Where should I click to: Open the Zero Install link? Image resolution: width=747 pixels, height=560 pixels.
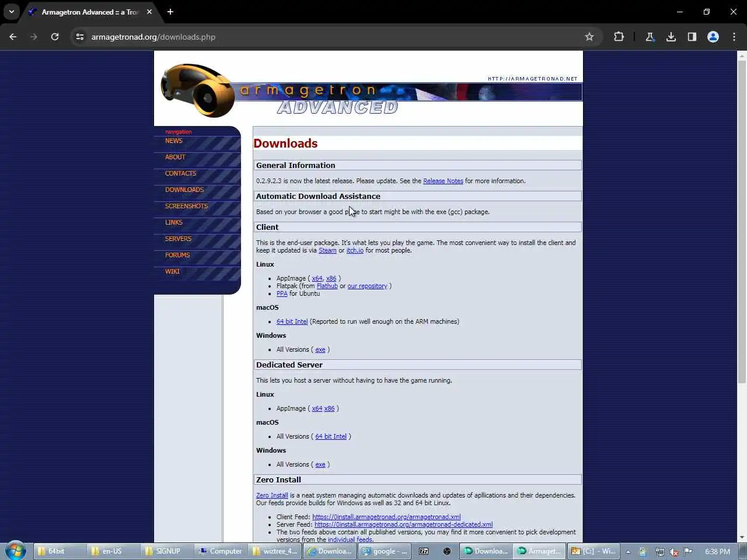[272, 495]
